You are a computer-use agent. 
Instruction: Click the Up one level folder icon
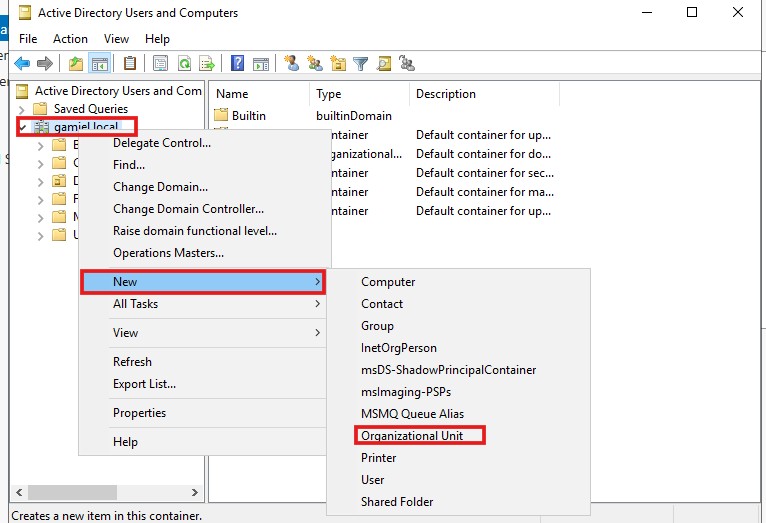tap(76, 63)
